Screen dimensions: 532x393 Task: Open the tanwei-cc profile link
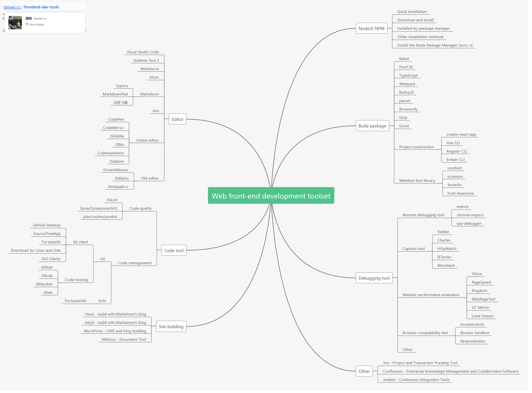[12, 7]
